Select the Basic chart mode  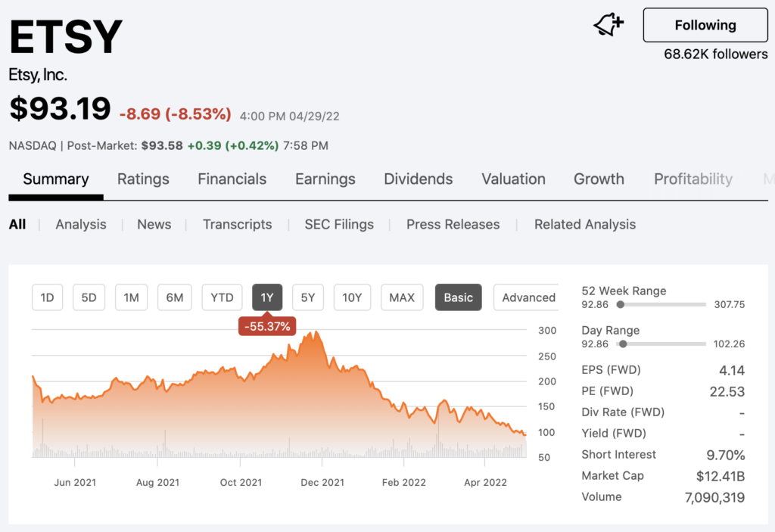tap(458, 297)
